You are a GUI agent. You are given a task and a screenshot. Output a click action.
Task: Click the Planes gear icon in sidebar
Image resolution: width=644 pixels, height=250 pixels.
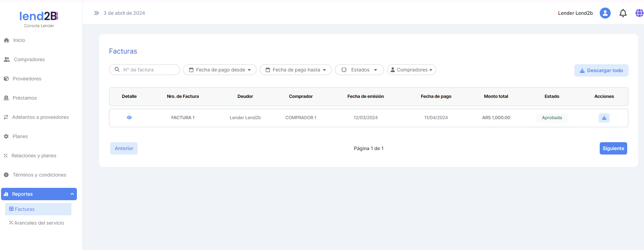click(x=6, y=136)
